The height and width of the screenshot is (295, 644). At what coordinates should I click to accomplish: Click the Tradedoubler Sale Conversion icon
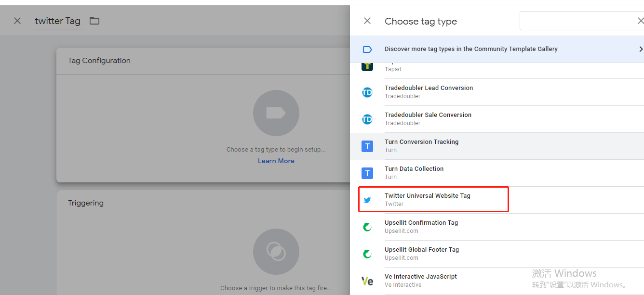pos(367,119)
